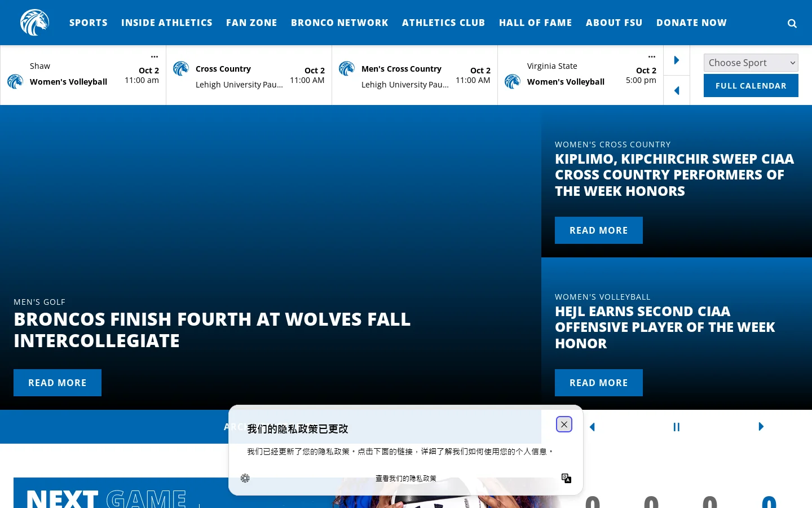
Task: Click the 'Men's Golf' category label
Action: (39, 302)
